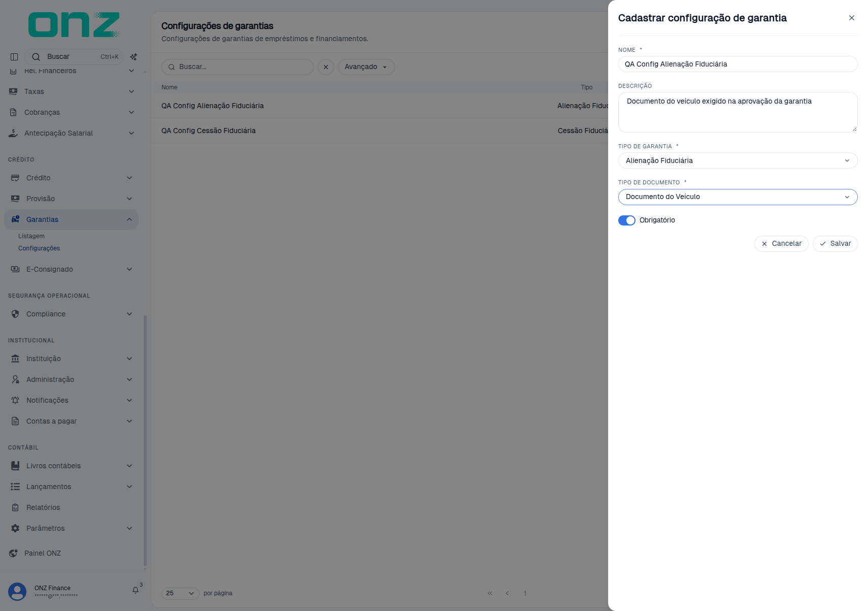Viewport: 868px width, 611px height.
Task: Click the Administração user icon
Action: point(15,379)
